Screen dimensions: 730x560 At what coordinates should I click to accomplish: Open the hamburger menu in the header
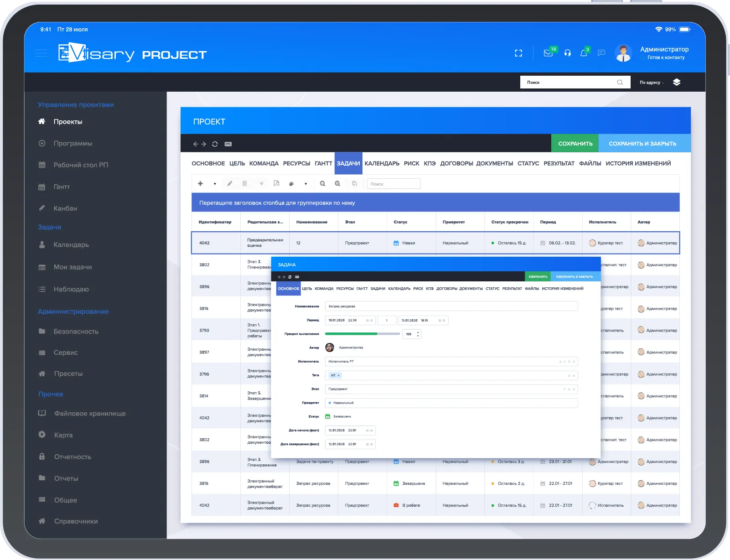pos(41,53)
